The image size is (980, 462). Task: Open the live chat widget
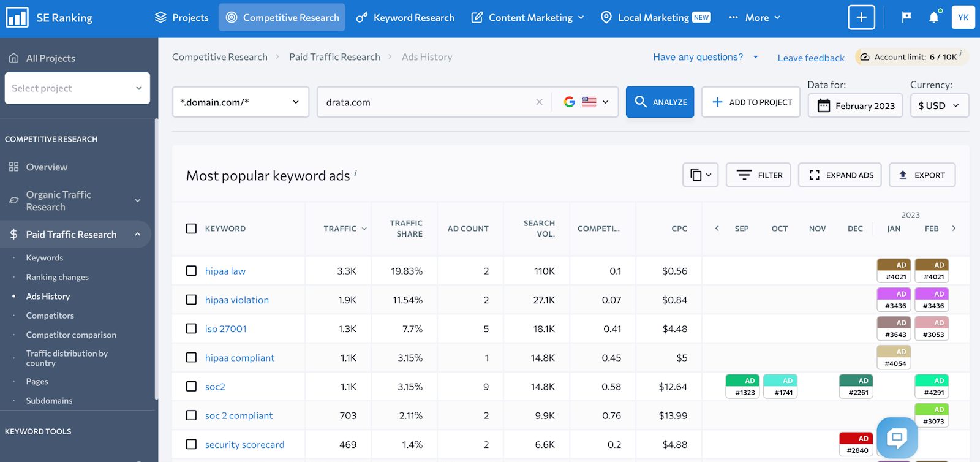pos(897,437)
